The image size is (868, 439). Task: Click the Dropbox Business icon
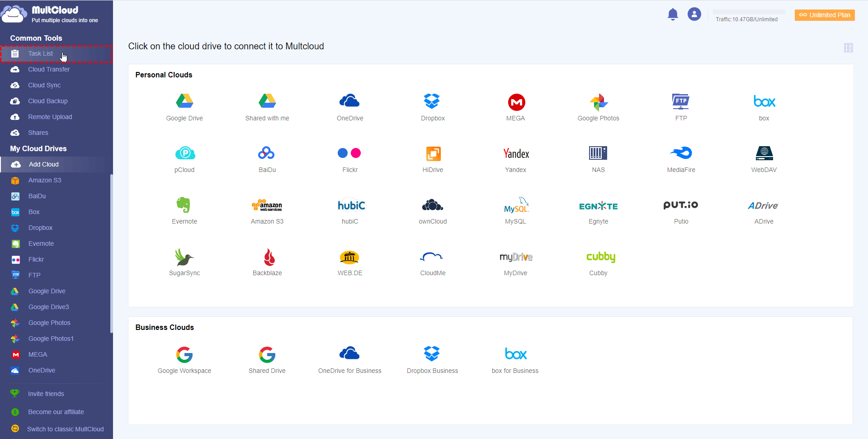tap(432, 353)
